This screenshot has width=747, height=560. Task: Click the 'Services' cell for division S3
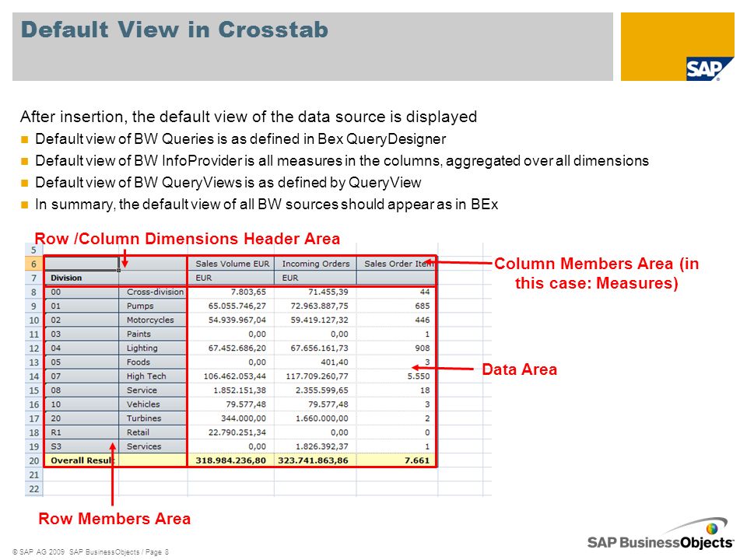[153, 446]
